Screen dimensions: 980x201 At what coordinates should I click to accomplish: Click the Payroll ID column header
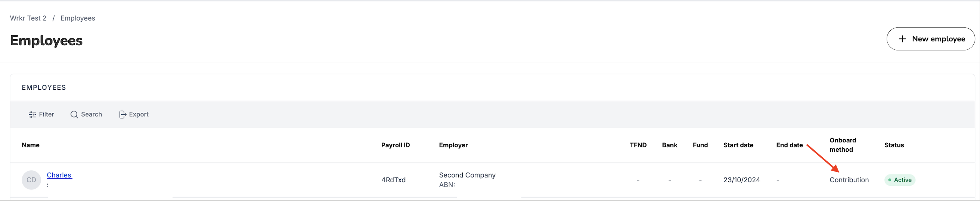pos(395,145)
